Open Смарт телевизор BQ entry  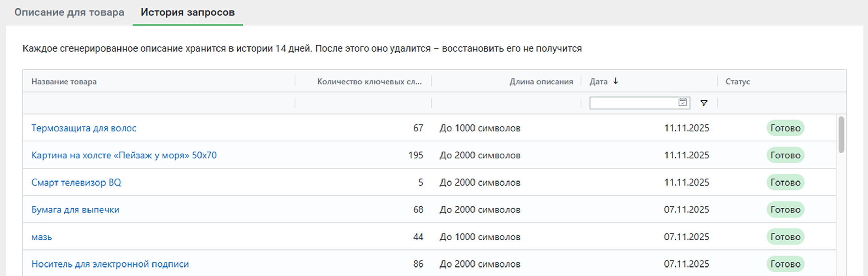click(x=76, y=183)
